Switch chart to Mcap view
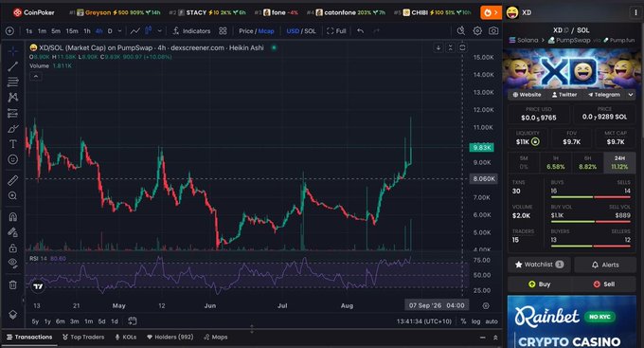Screen dimensions: 644x348 click(x=266, y=31)
